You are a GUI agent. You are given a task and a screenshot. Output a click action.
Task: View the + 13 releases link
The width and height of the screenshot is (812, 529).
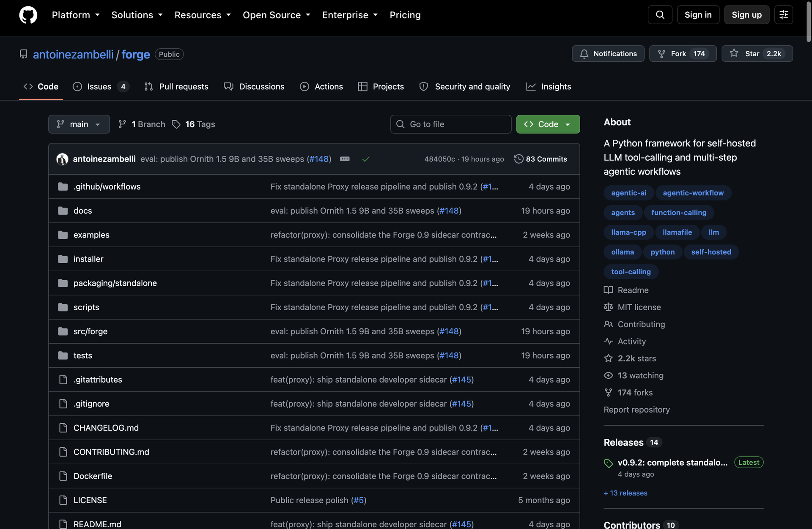click(625, 493)
